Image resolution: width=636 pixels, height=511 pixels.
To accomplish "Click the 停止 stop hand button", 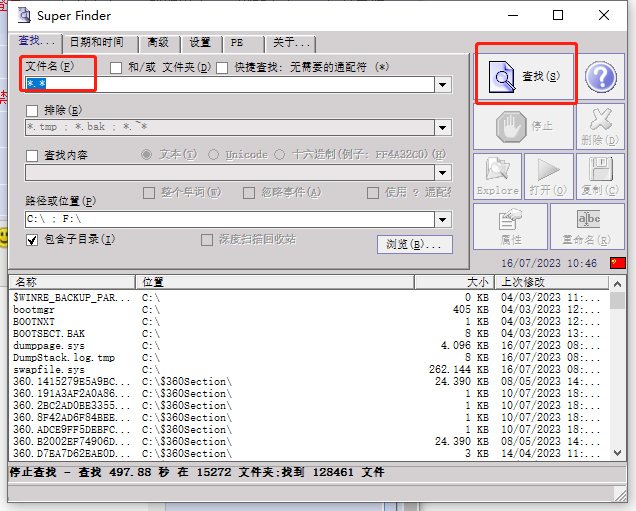I will (x=524, y=127).
